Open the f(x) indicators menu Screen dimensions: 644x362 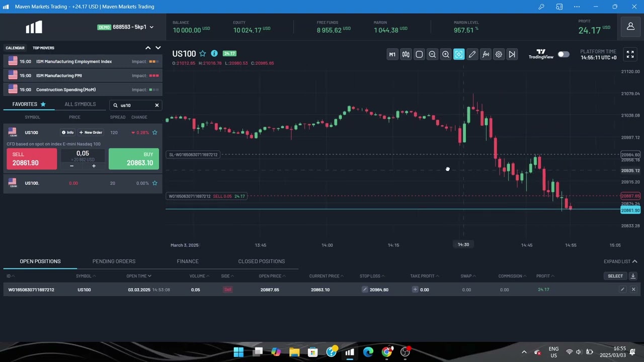486,54
